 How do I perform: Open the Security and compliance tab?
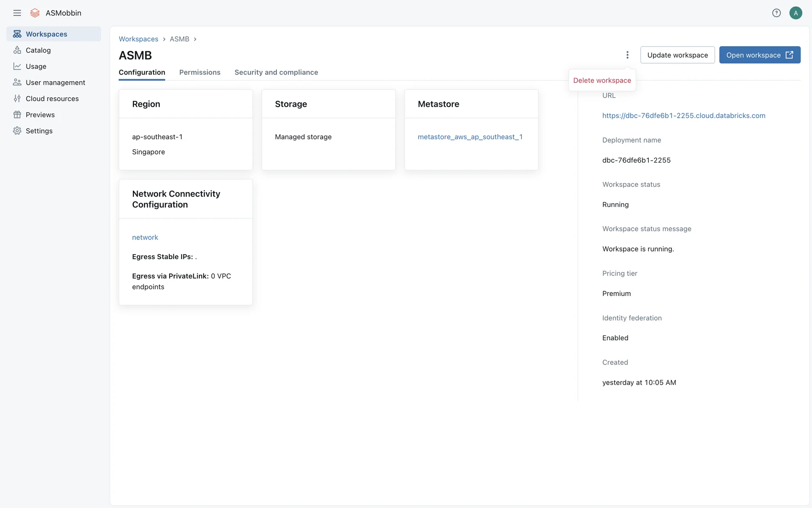tap(276, 72)
